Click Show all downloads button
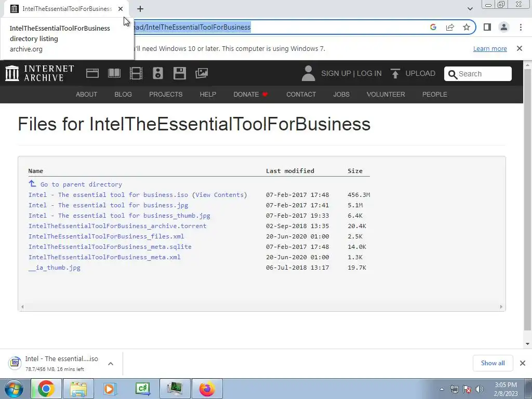The image size is (532, 399). [x=493, y=363]
